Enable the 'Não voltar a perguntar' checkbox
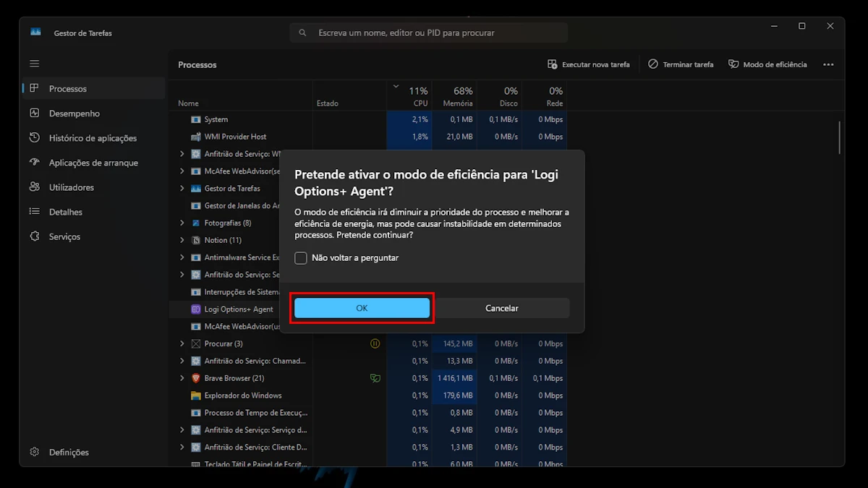868x488 pixels. pyautogui.click(x=301, y=258)
